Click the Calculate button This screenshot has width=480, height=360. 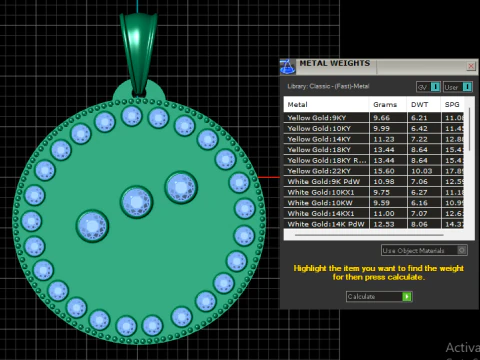[x=379, y=296]
